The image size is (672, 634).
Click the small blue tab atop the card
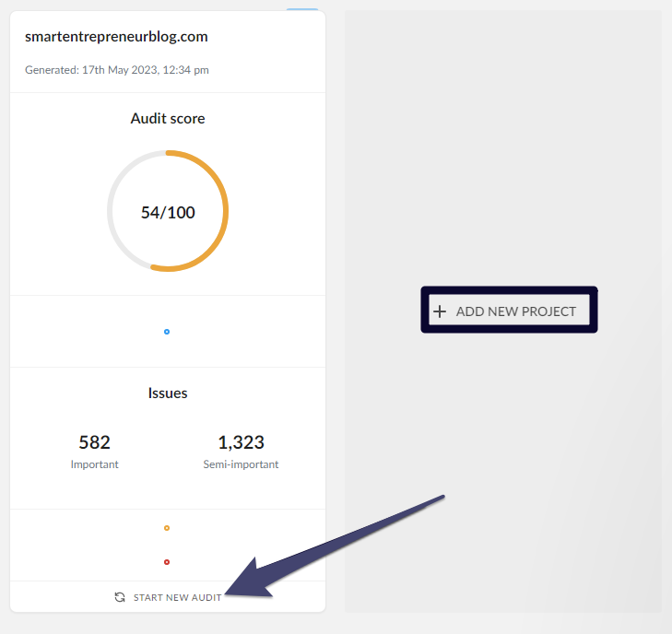pyautogui.click(x=302, y=9)
